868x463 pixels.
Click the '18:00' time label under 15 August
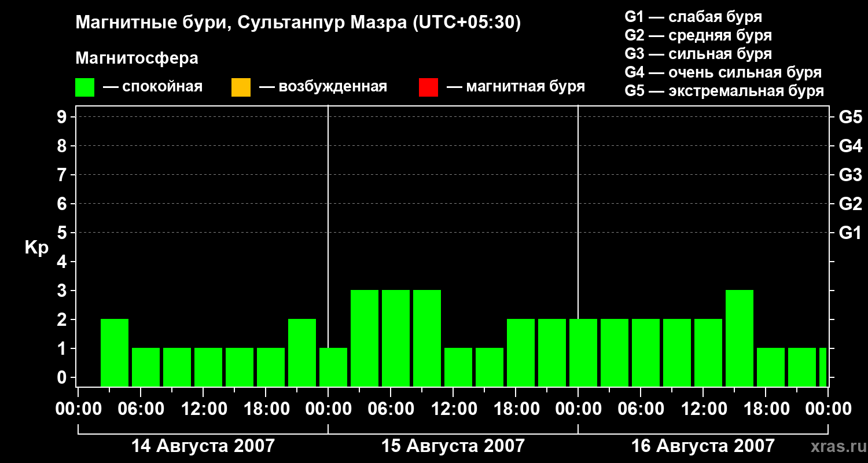click(x=516, y=409)
